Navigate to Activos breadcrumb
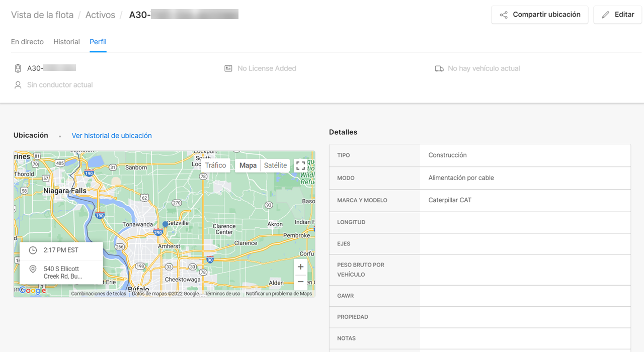 click(x=100, y=15)
